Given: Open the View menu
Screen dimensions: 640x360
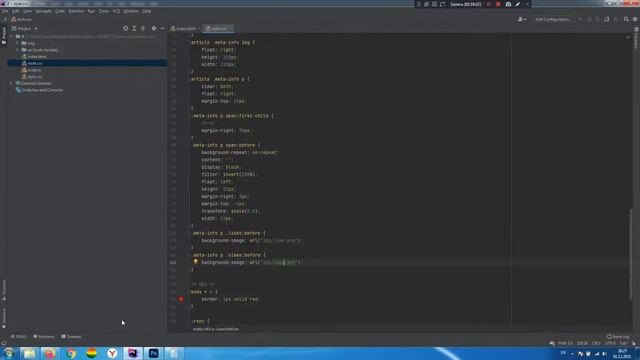Looking at the screenshot, I should [x=27, y=11].
